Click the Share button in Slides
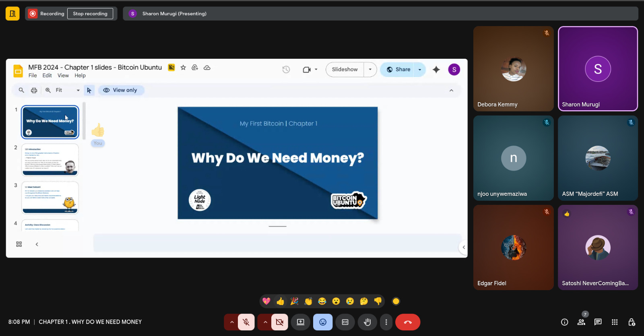 pyautogui.click(x=398, y=69)
